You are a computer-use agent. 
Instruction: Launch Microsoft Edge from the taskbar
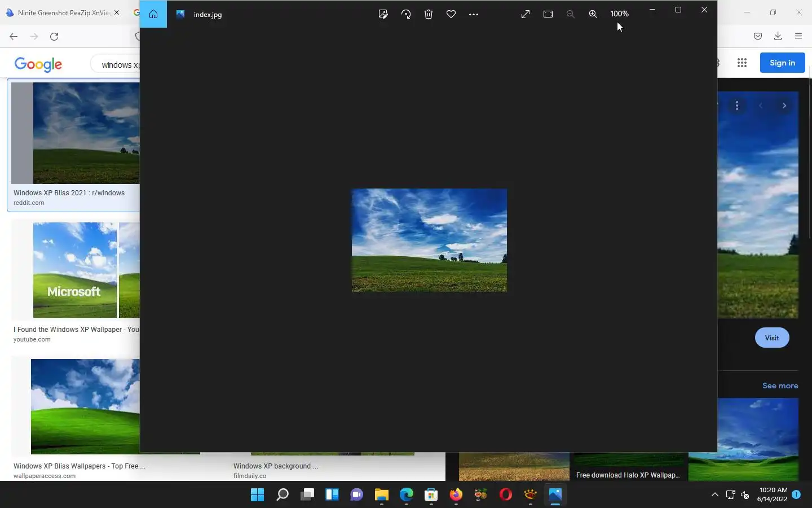click(407, 495)
